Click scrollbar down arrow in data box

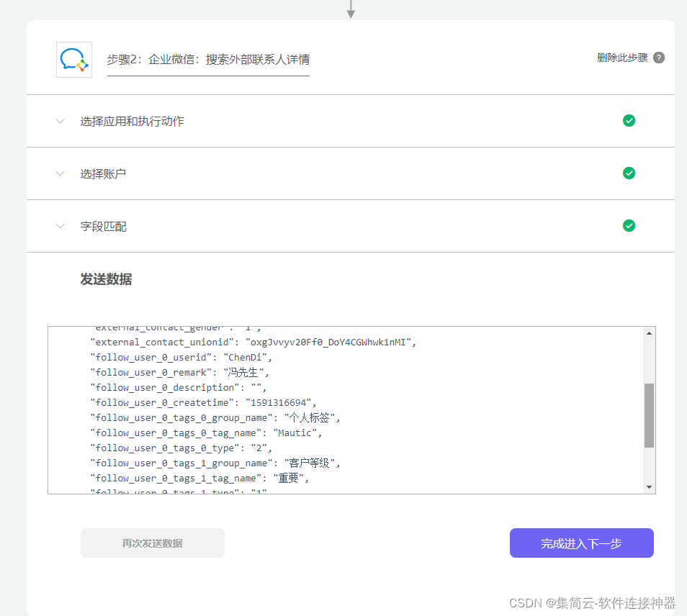[x=649, y=487]
